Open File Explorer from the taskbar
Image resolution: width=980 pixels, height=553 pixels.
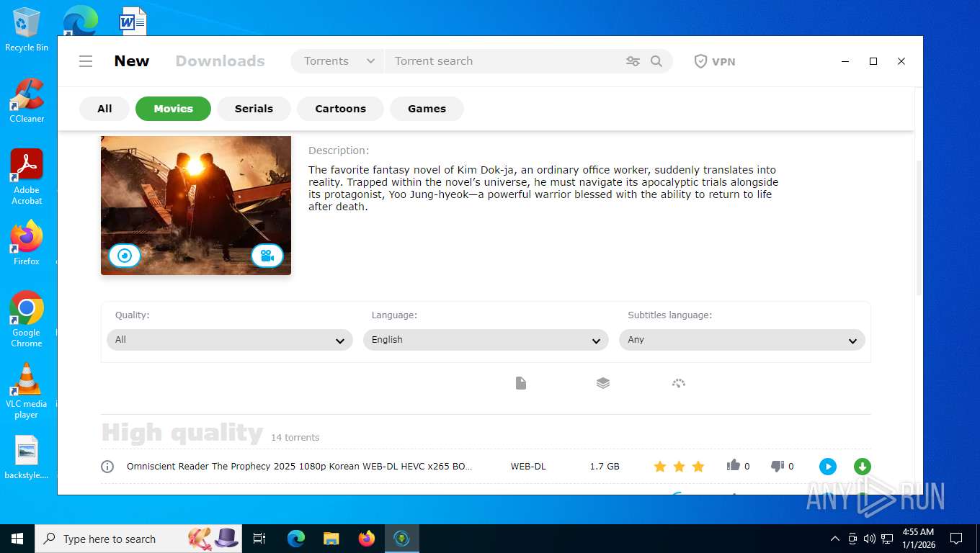(331, 539)
